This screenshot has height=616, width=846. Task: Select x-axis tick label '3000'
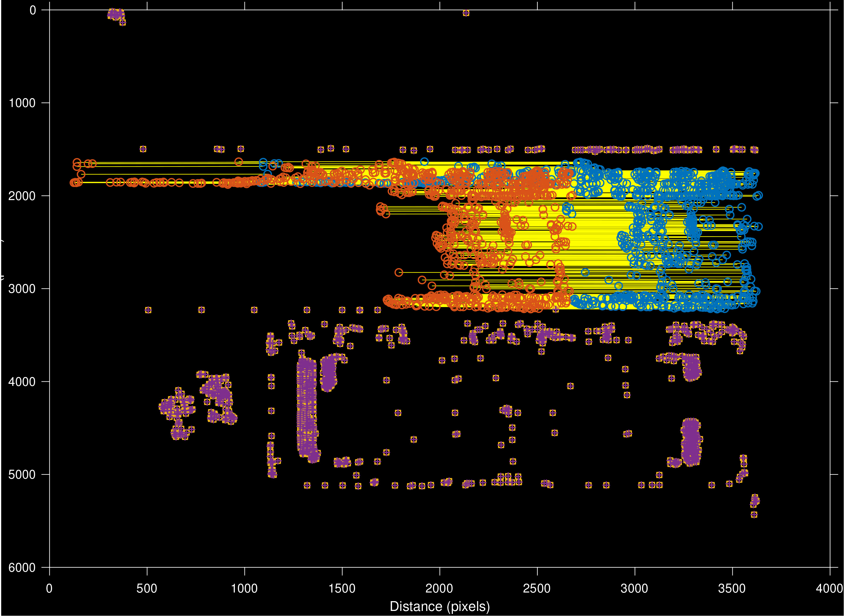[x=634, y=589]
